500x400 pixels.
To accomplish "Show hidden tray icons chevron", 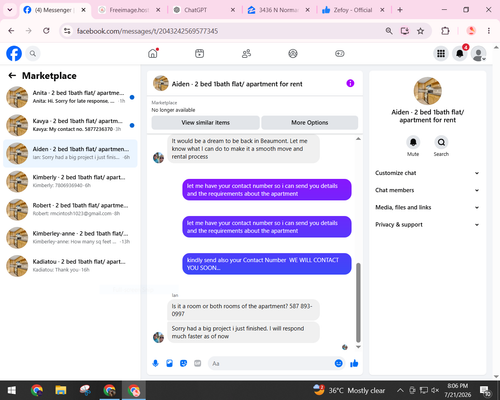I will [x=400, y=390].
